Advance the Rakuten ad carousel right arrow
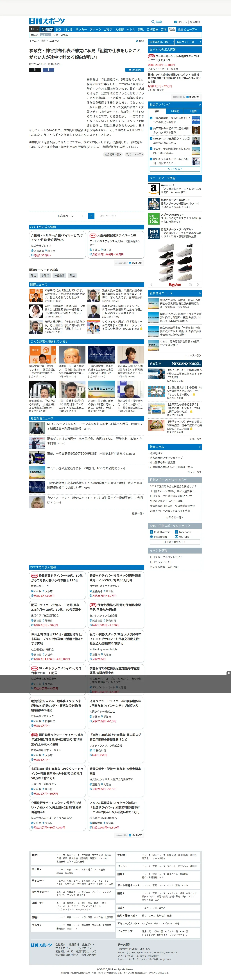The width and height of the screenshot is (231, 980). [x=198, y=284]
